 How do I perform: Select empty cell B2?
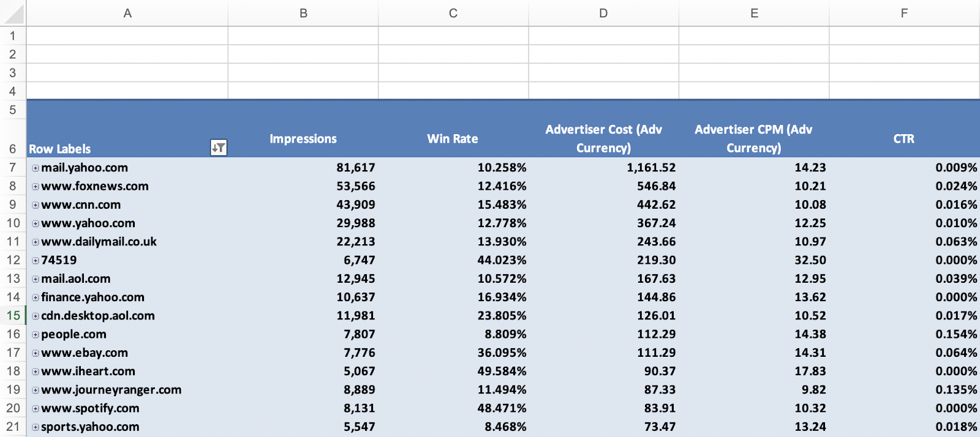(x=303, y=54)
